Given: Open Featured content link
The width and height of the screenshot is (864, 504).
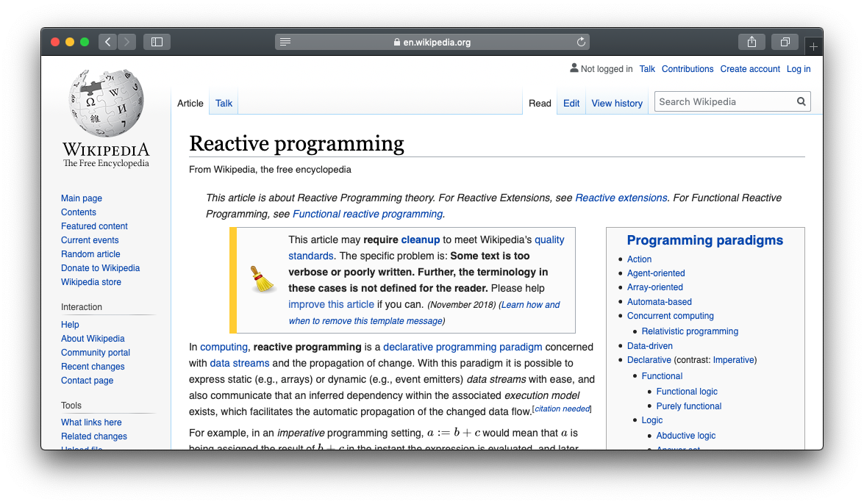Looking at the screenshot, I should pyautogui.click(x=94, y=226).
